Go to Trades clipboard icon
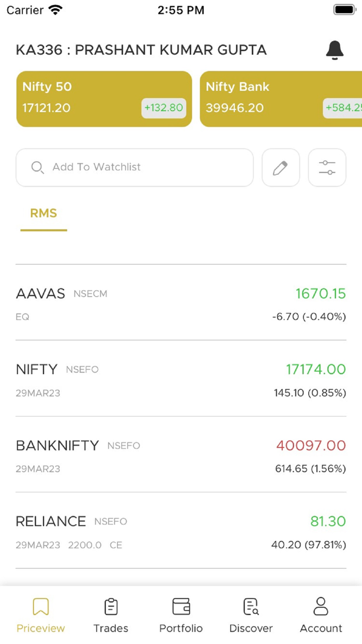The height and width of the screenshot is (644, 362). click(x=111, y=607)
